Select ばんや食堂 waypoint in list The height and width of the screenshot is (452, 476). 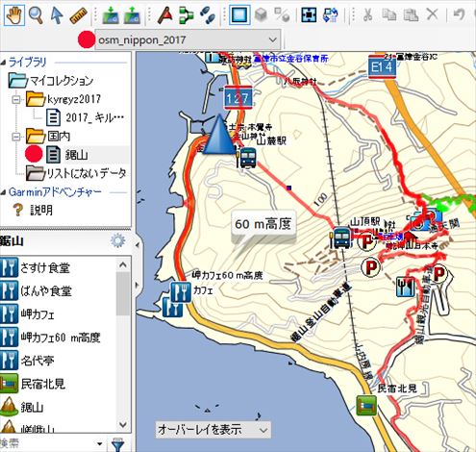click(x=36, y=291)
